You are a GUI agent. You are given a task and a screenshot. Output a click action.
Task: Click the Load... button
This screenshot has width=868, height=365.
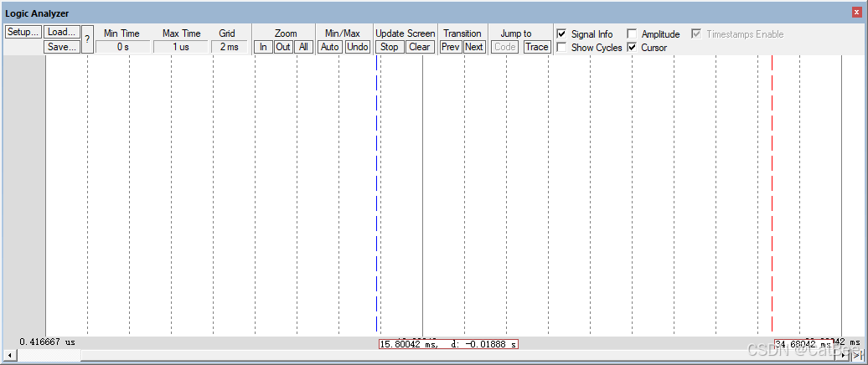pyautogui.click(x=62, y=32)
